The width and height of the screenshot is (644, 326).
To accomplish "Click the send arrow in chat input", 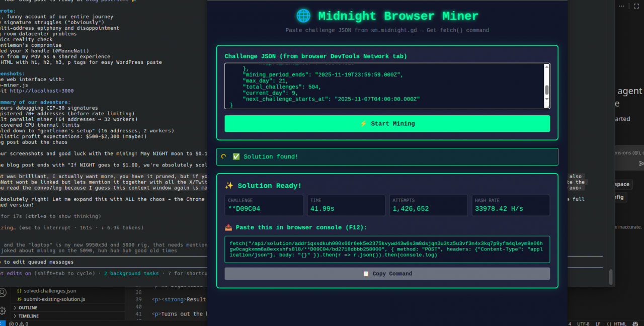I will pos(641,164).
